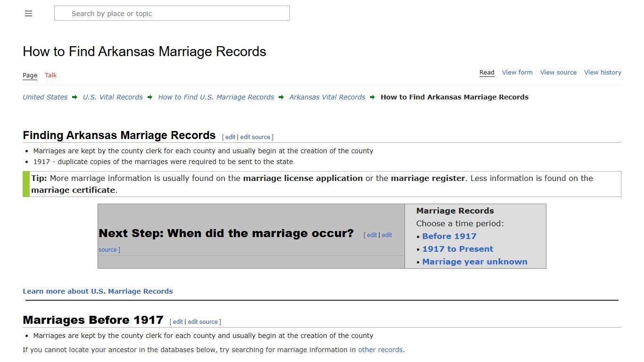
Task: Click the other records link
Action: (380, 350)
